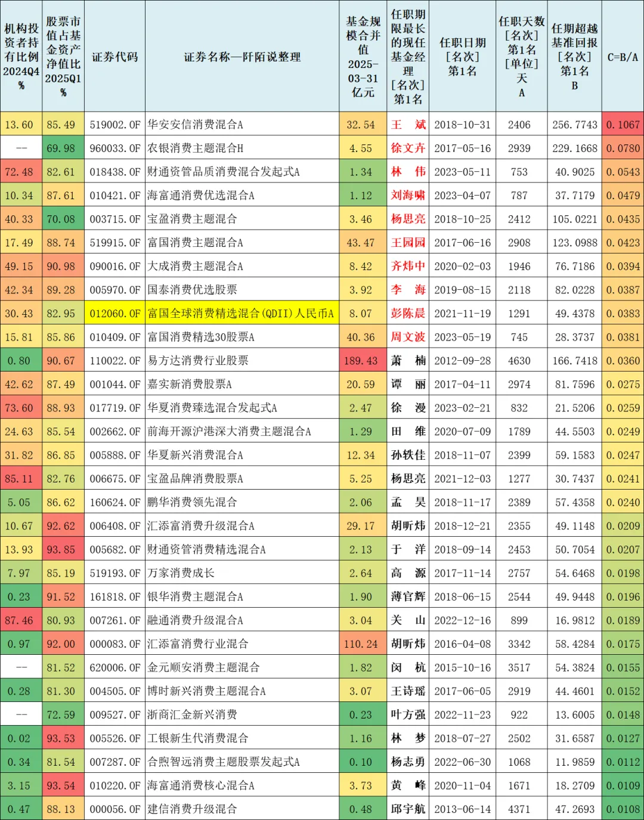Click ratio value 0.0108
The height and width of the screenshot is (820, 644).
(x=623, y=809)
